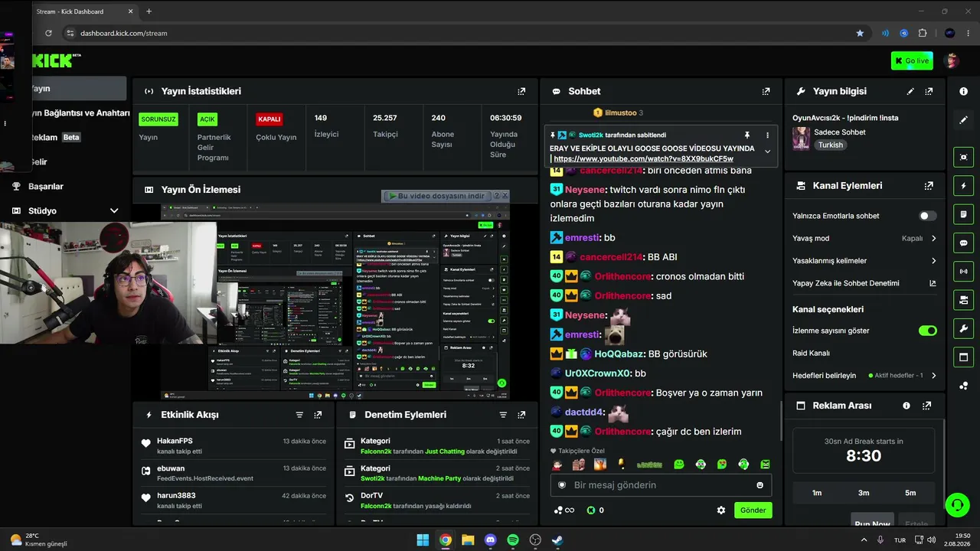Open a new browser tab

click(149, 11)
